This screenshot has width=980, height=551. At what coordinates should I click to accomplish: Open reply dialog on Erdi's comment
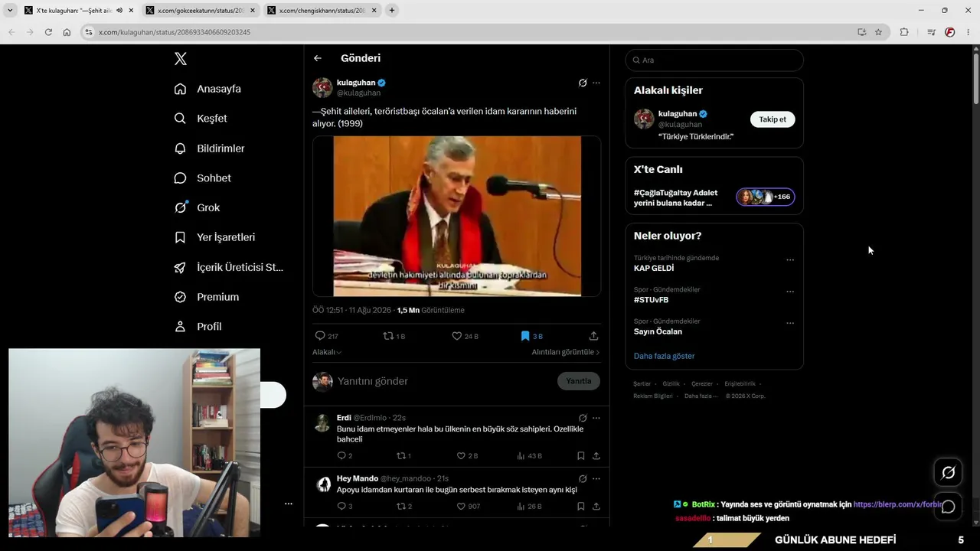pos(341,456)
